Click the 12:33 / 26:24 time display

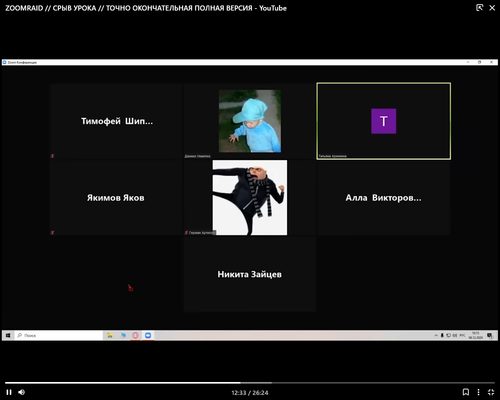(x=250, y=393)
